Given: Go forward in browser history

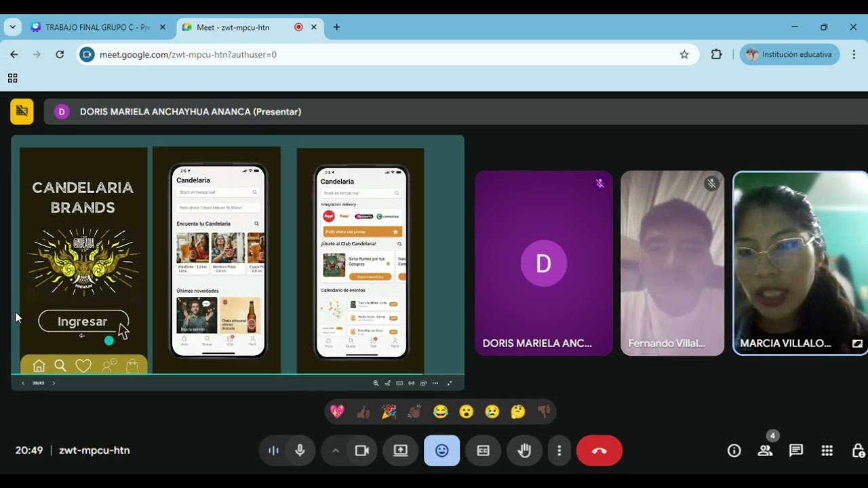Looking at the screenshot, I should 37,54.
